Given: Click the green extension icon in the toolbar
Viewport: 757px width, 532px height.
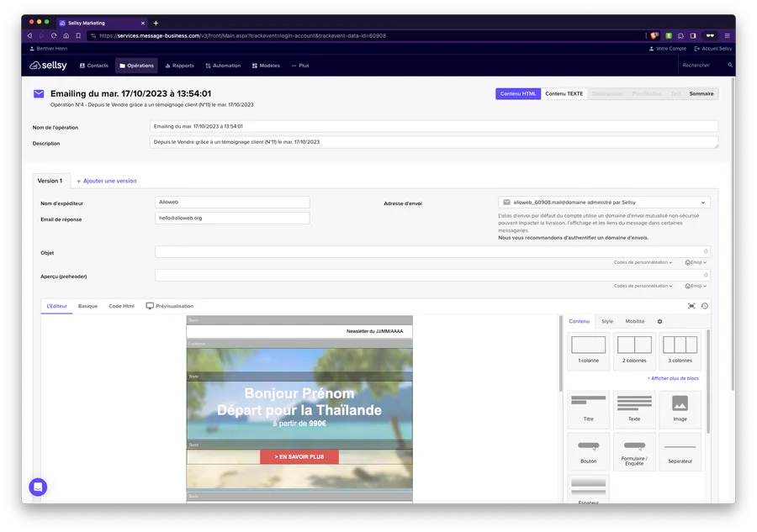Looking at the screenshot, I should [x=669, y=35].
